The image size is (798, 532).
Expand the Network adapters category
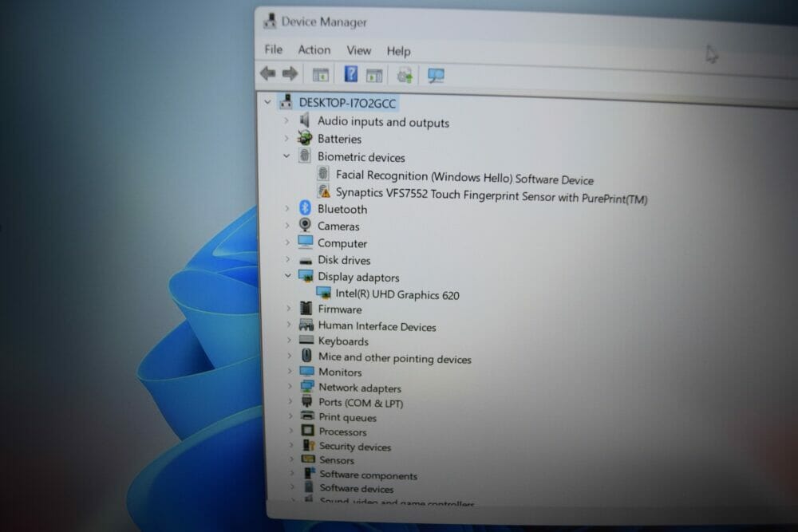coord(290,387)
